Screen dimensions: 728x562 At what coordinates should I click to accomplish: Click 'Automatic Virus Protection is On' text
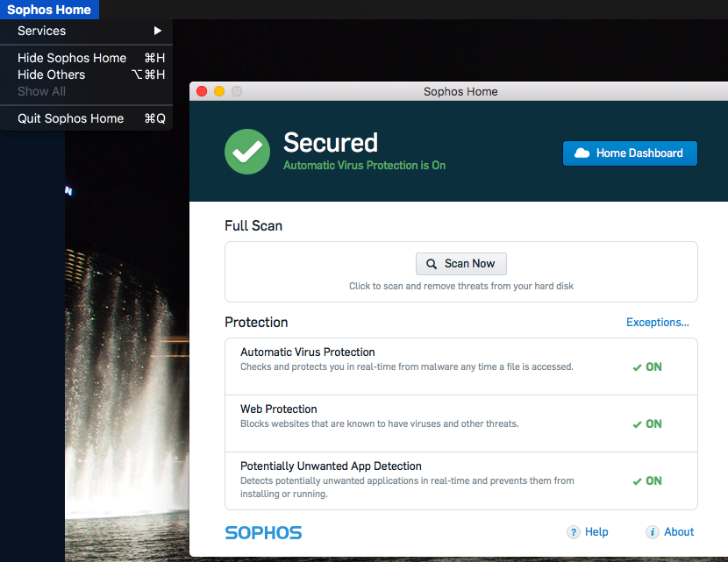[365, 165]
